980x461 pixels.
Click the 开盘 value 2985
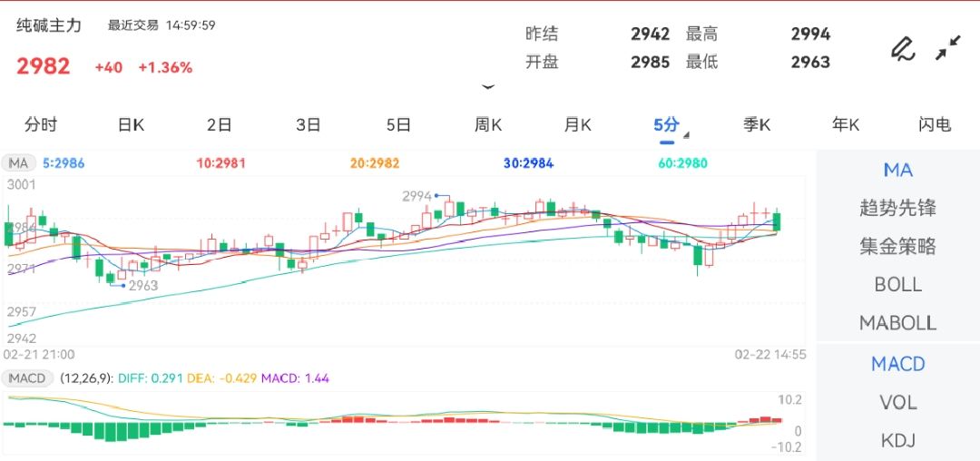tap(650, 62)
